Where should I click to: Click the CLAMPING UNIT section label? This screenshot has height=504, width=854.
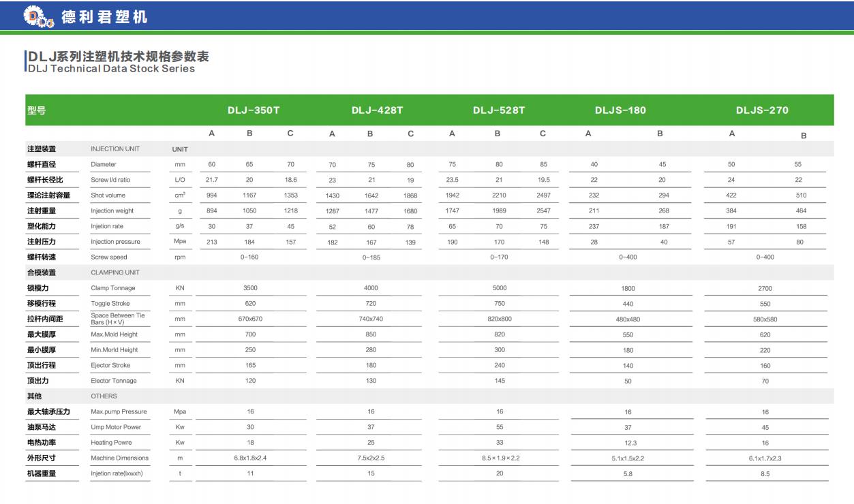coord(115,272)
